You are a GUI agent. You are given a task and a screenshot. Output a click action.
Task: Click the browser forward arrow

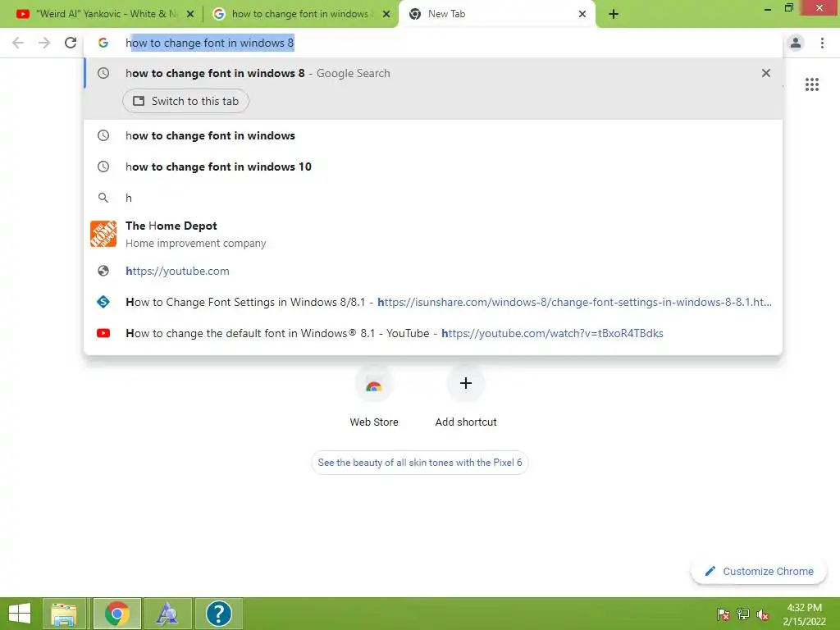[x=44, y=43]
